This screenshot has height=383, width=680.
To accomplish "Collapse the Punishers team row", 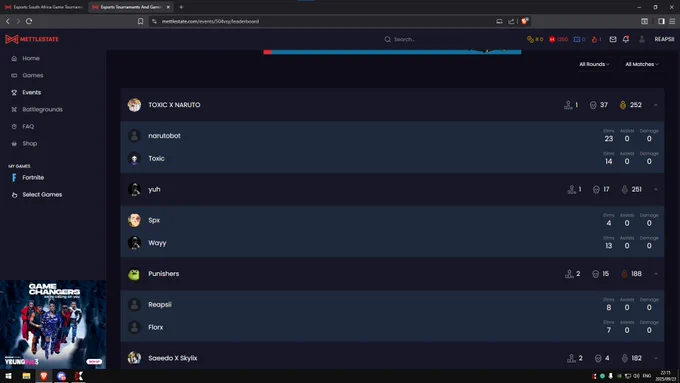I will click(656, 274).
